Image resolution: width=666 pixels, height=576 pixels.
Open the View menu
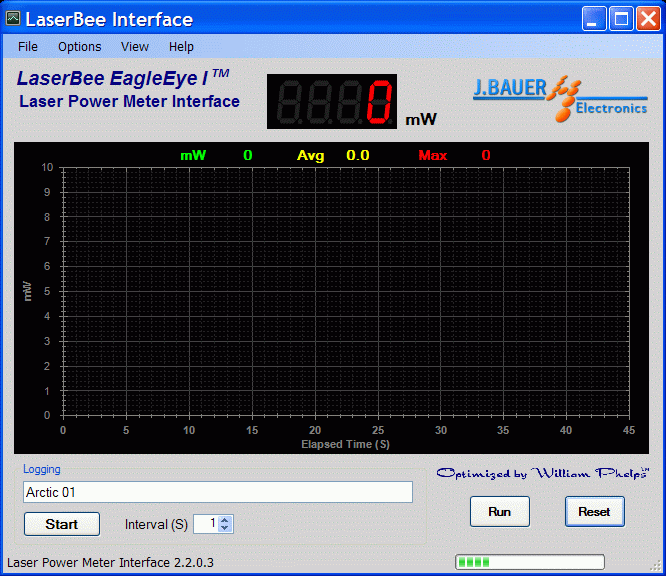tap(135, 47)
